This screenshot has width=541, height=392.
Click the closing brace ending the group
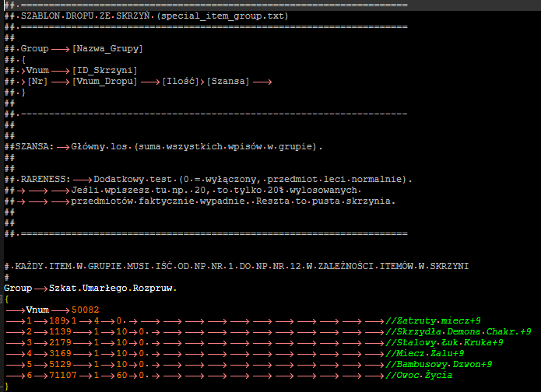click(x=6, y=386)
